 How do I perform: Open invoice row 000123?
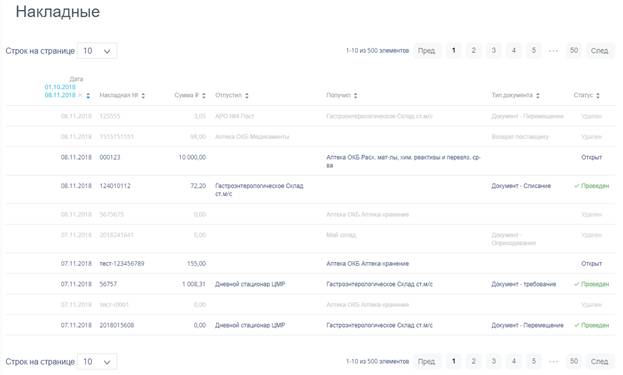[x=311, y=161]
